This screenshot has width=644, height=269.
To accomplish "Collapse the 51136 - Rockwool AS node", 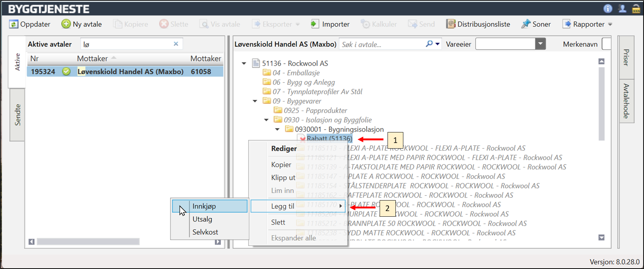I will [x=244, y=64].
